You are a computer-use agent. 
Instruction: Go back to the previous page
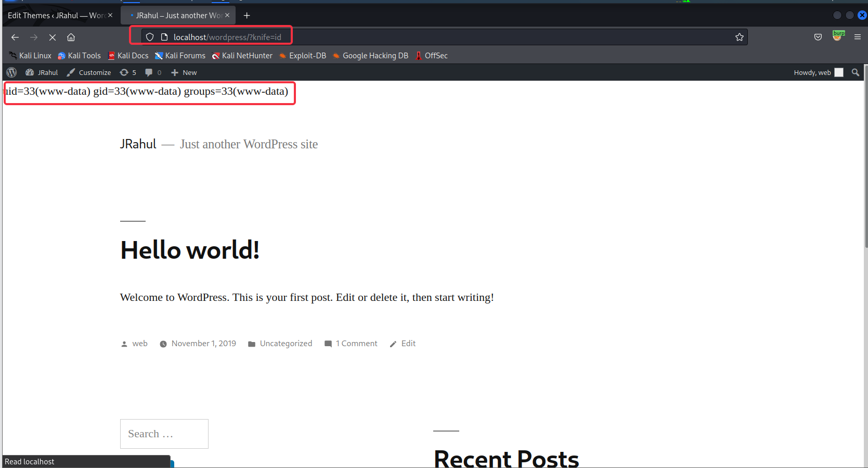click(15, 37)
